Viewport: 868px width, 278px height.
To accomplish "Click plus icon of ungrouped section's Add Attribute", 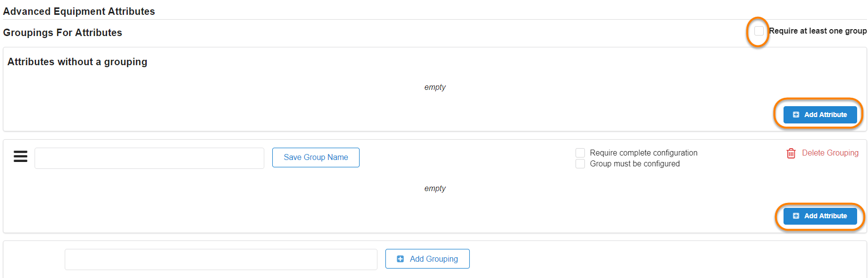I will point(796,115).
